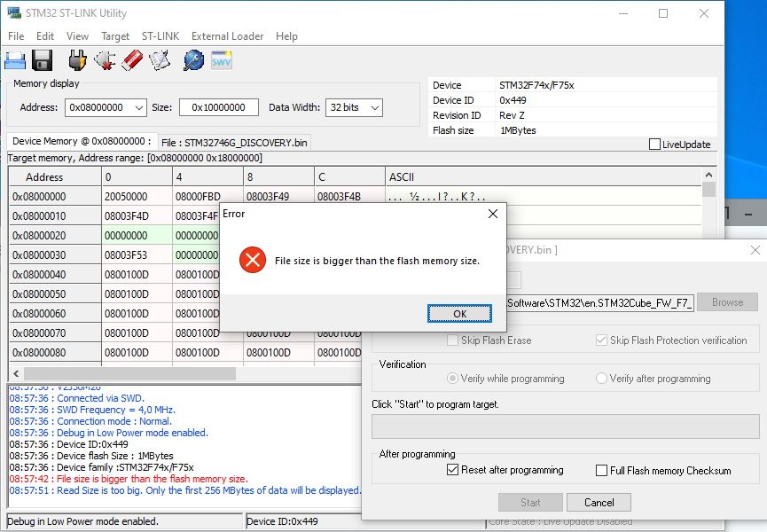Open the Target menu
Viewport: 767px width, 532px height.
coord(115,36)
